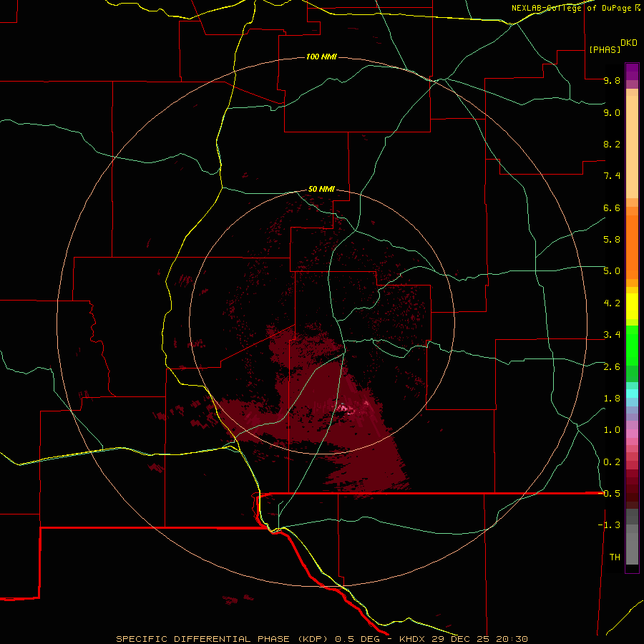Screen dimensions: 644x644
Task: Select the 1.8 value on the color scale
Action: pyautogui.click(x=612, y=399)
